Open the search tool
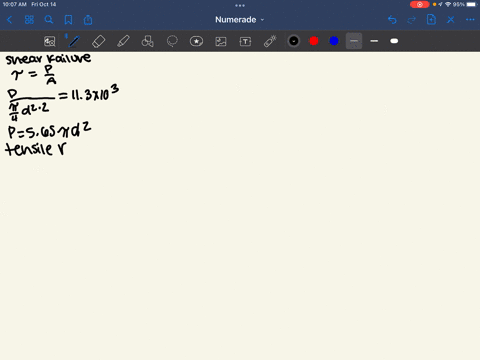The width and height of the screenshot is (480, 360). point(49,20)
